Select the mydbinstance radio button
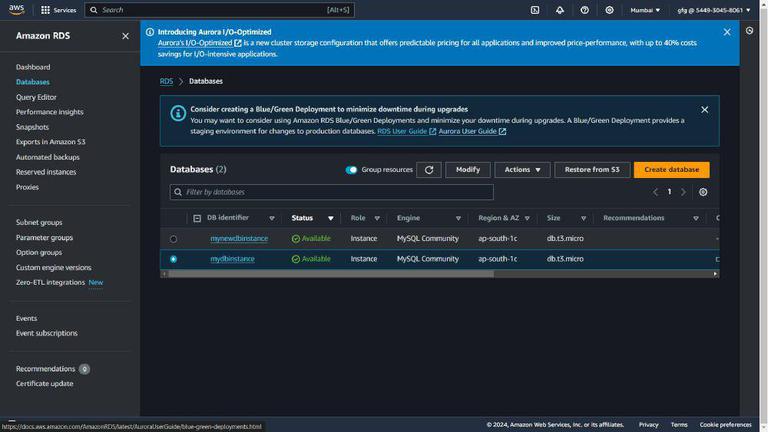 pyautogui.click(x=173, y=259)
